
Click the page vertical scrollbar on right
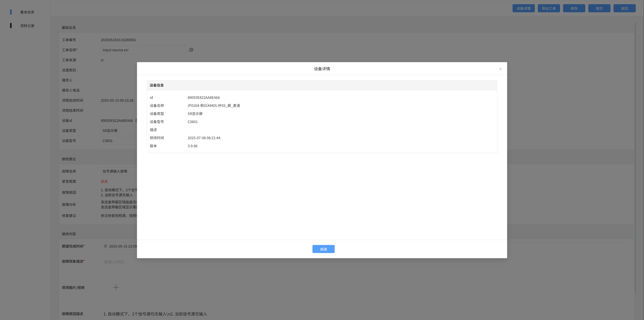point(635,157)
